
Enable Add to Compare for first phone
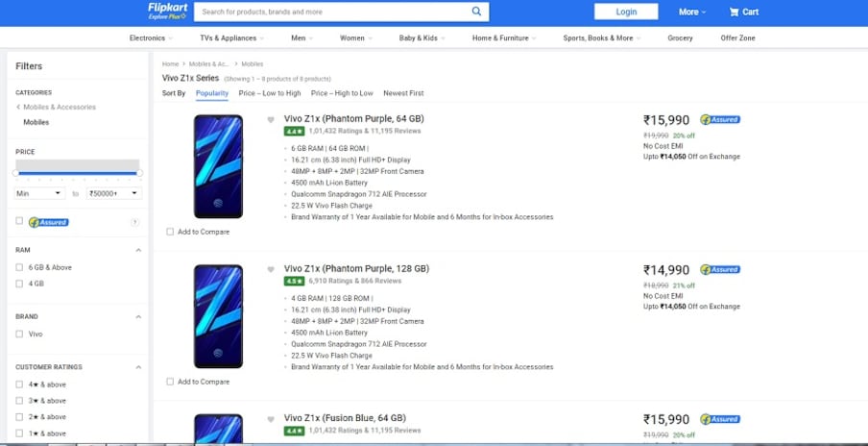(170, 232)
